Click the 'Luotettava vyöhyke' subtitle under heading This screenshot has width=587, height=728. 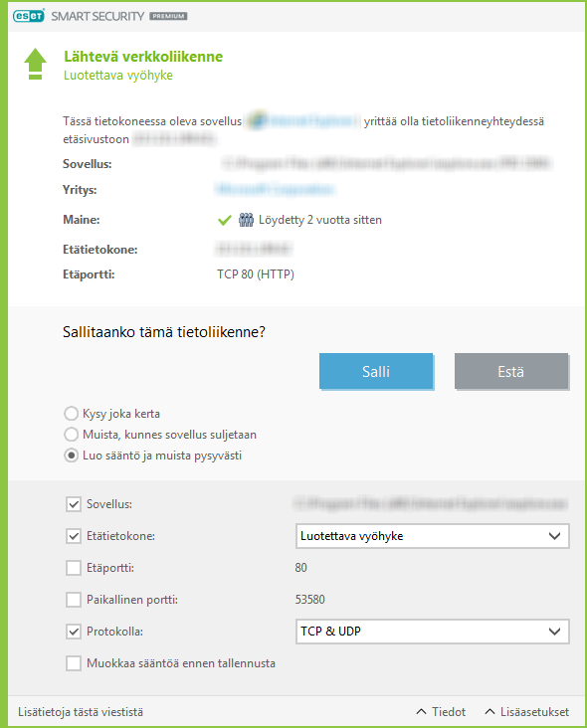(x=118, y=76)
